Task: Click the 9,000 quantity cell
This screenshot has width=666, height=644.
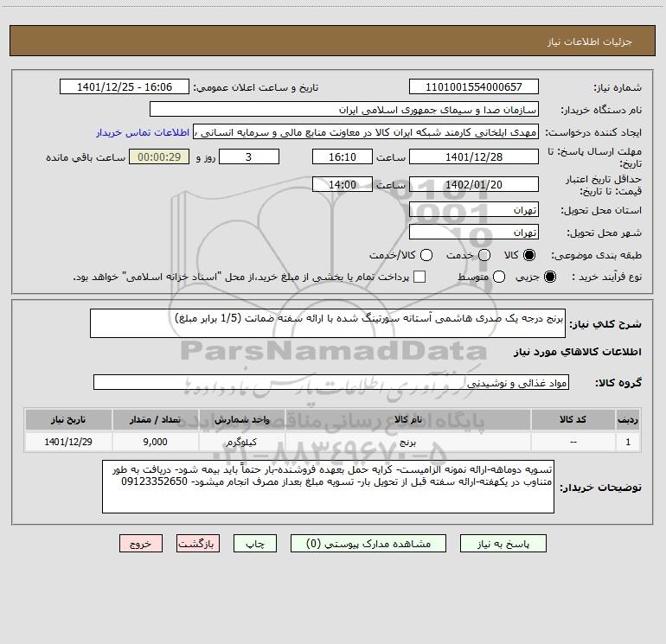Action: point(155,442)
